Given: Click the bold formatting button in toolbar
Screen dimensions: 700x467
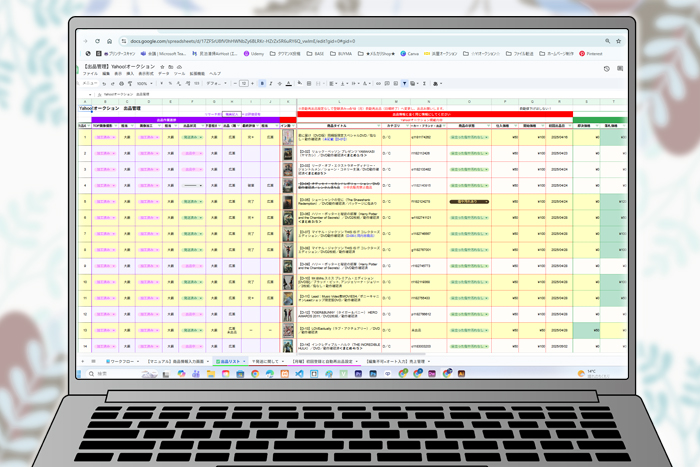Looking at the screenshot, I should click(x=263, y=84).
